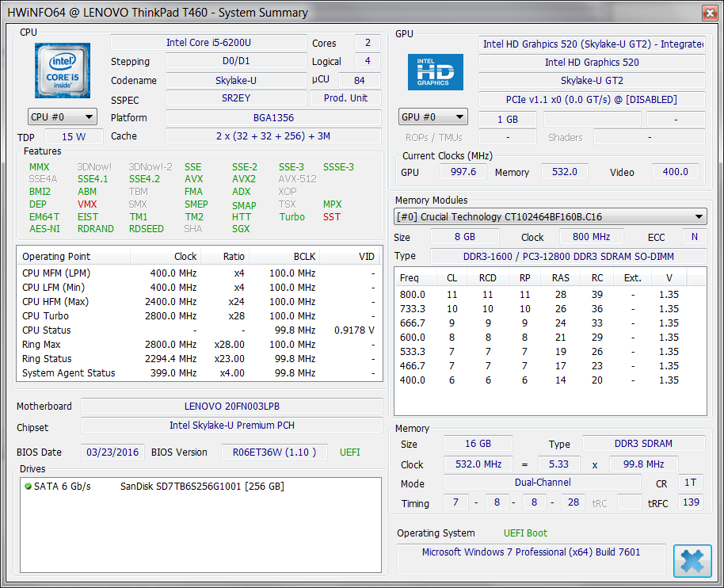724x588 pixels.
Task: Click the Microsoft Windows 7 Professional OS field
Action: [x=531, y=559]
